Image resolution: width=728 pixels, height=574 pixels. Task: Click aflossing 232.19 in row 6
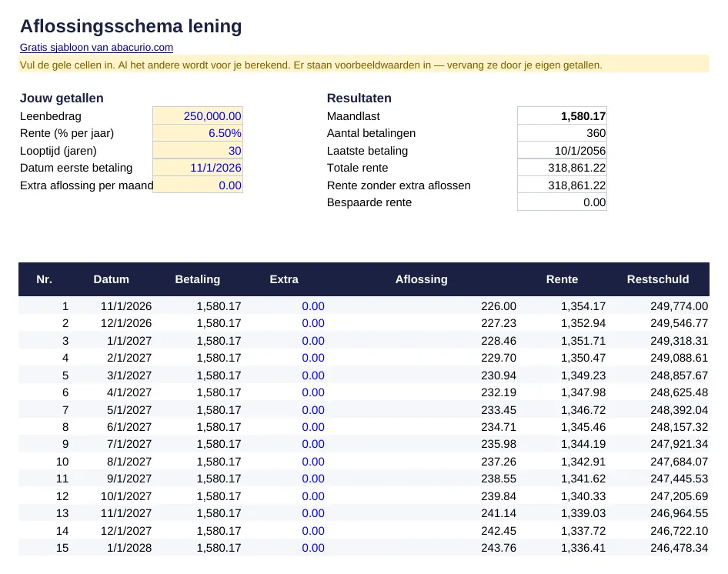(x=499, y=392)
